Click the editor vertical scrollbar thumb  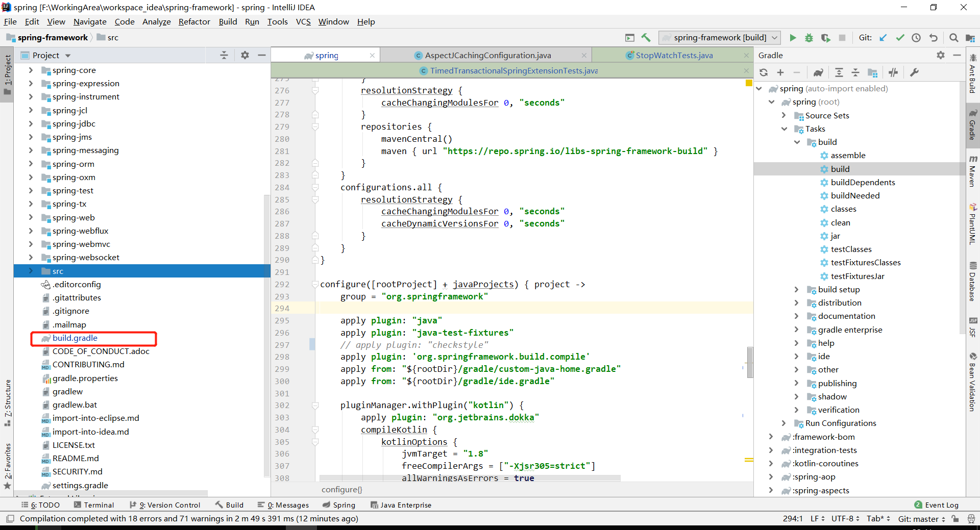click(750, 363)
